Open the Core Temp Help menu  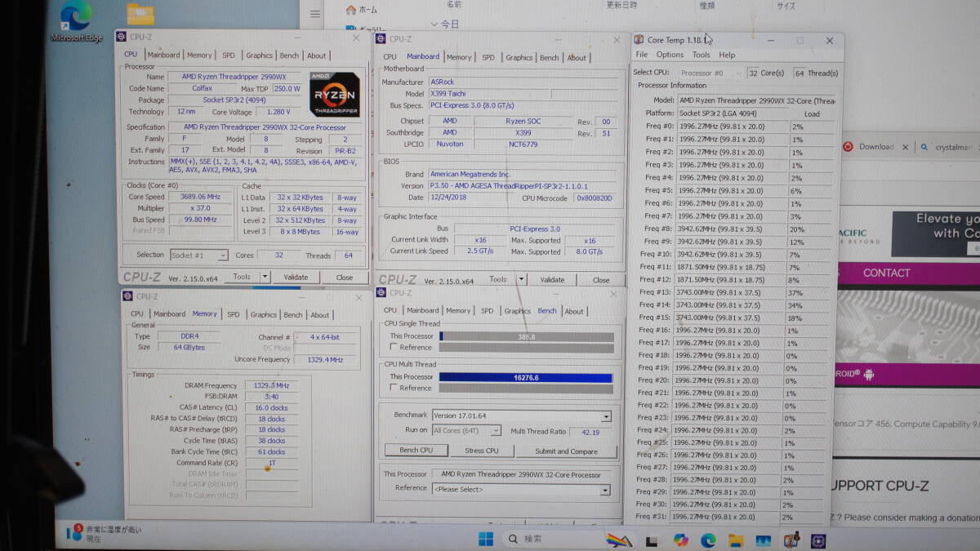[727, 55]
